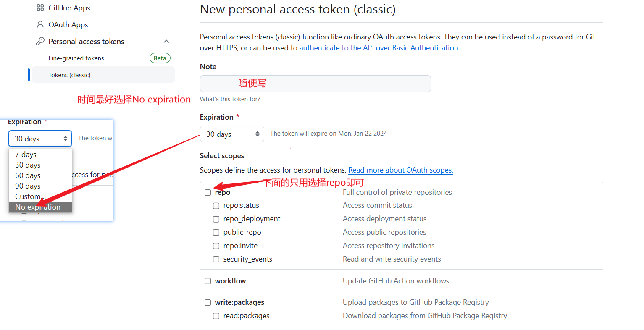Click the Personal access tokens key icon

coord(40,41)
